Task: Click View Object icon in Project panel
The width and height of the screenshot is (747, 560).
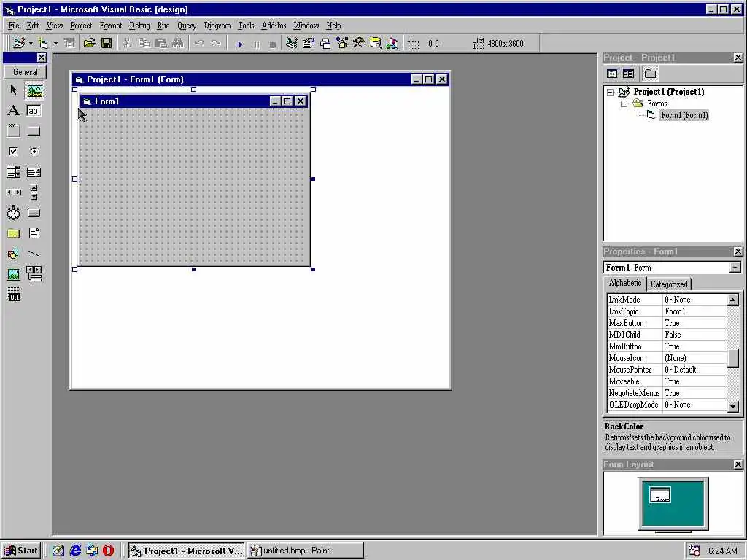Action: click(628, 74)
